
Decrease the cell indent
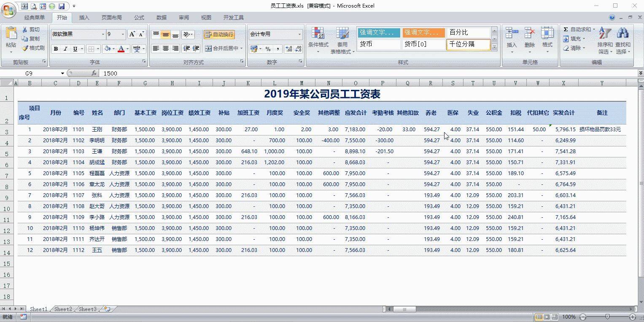pos(186,49)
